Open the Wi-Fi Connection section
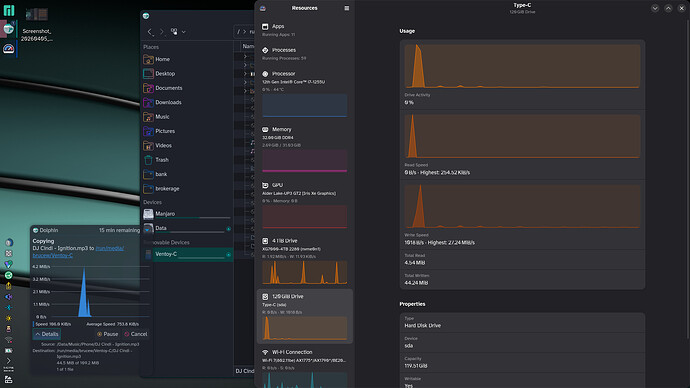 [x=304, y=367]
